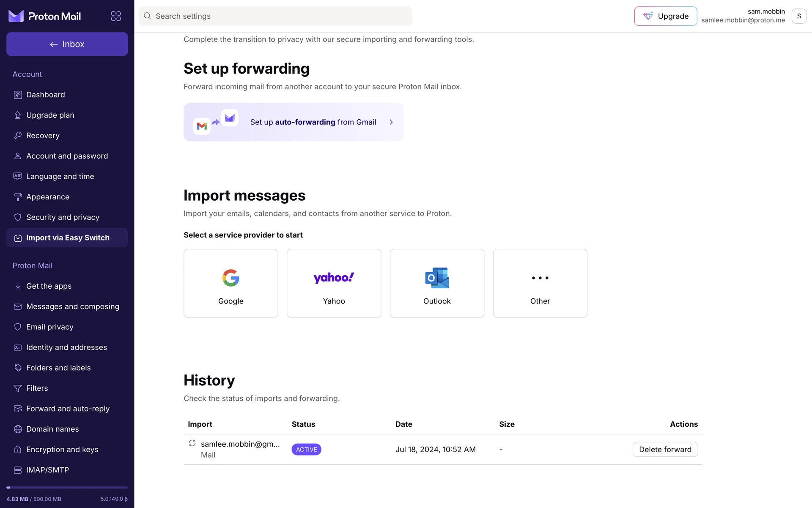
Task: Click the Proton Mail logo
Action: [x=45, y=16]
